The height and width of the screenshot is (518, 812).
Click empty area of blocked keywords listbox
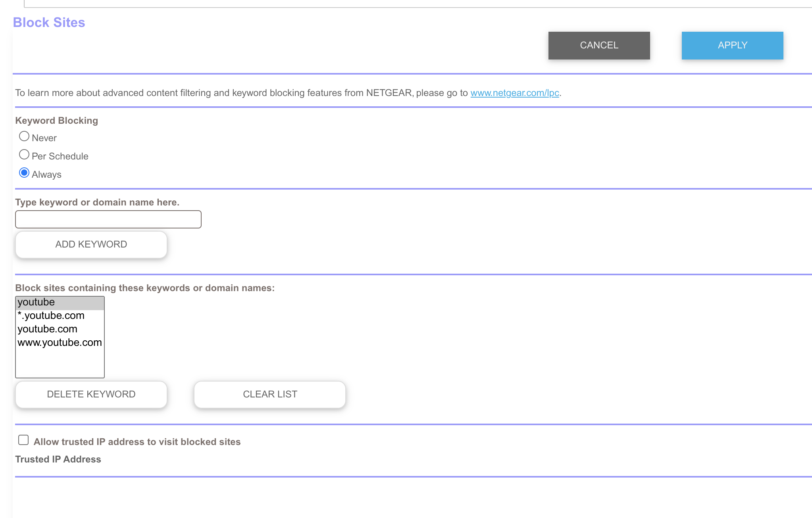[x=60, y=364]
